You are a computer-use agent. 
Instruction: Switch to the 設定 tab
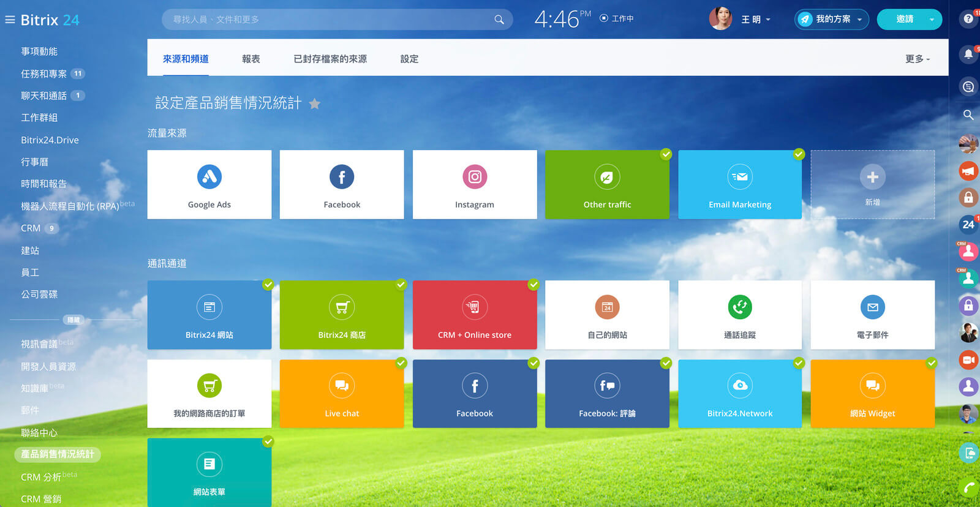409,59
